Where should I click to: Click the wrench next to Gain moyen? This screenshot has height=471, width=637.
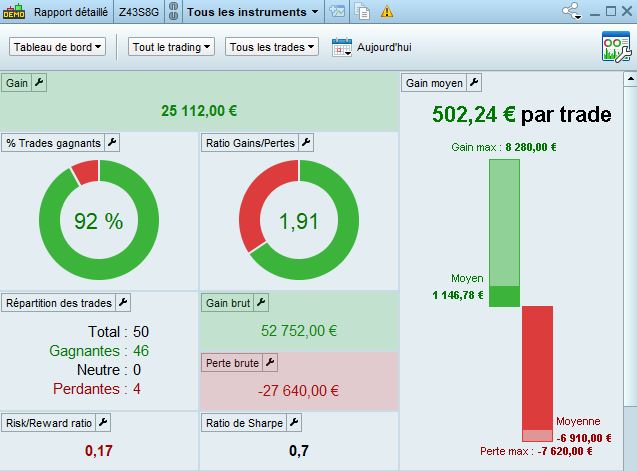click(x=474, y=82)
